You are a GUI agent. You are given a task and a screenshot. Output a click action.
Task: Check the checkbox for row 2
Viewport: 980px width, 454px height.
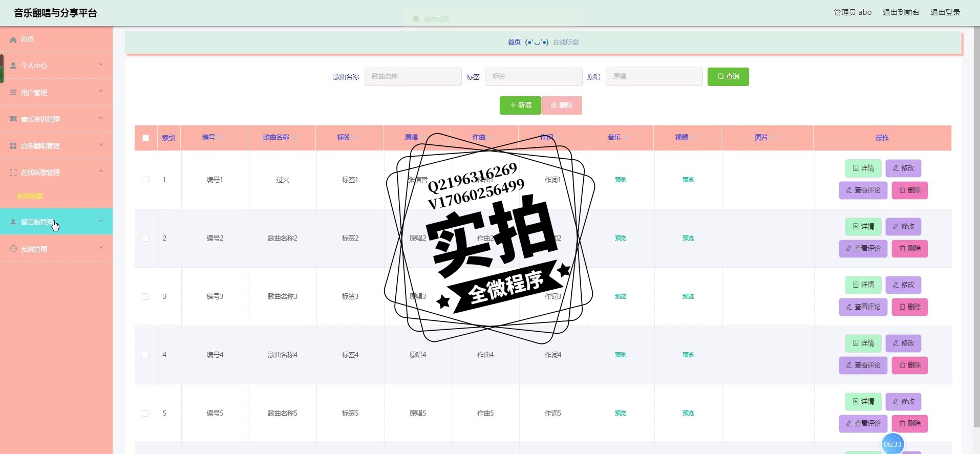click(145, 239)
